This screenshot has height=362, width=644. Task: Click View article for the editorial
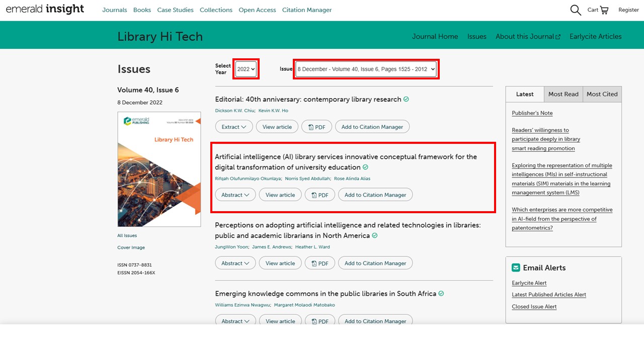277,127
